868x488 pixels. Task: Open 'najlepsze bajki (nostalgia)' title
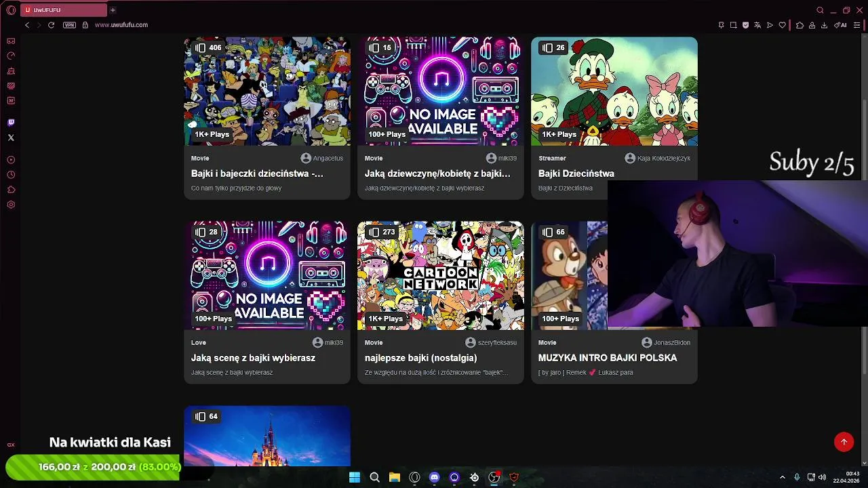(421, 358)
